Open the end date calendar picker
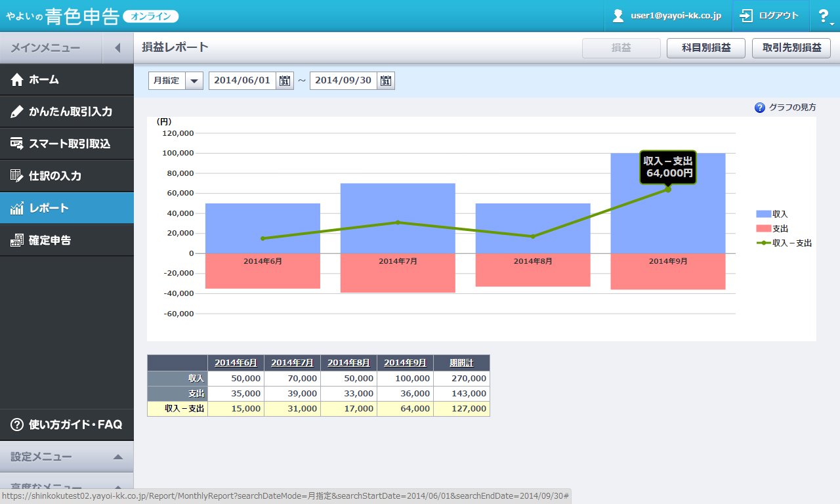 click(x=385, y=81)
